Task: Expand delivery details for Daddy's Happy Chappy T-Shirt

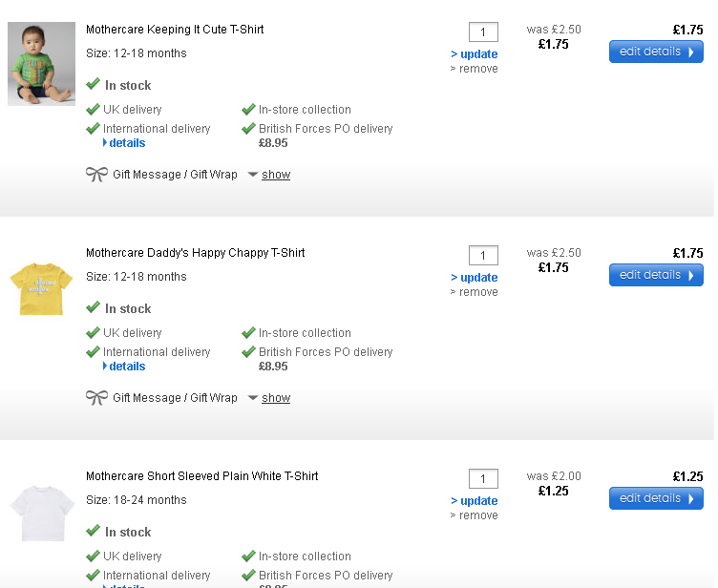Action: [x=126, y=367]
